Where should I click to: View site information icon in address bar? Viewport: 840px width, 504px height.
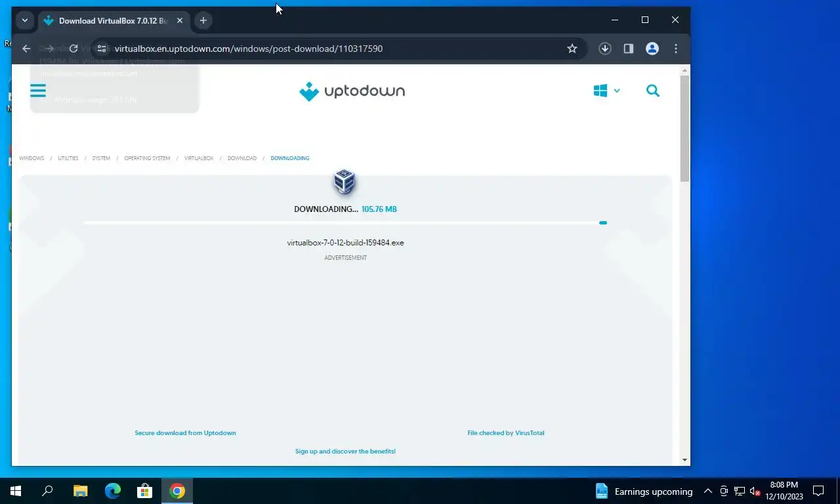(x=101, y=49)
